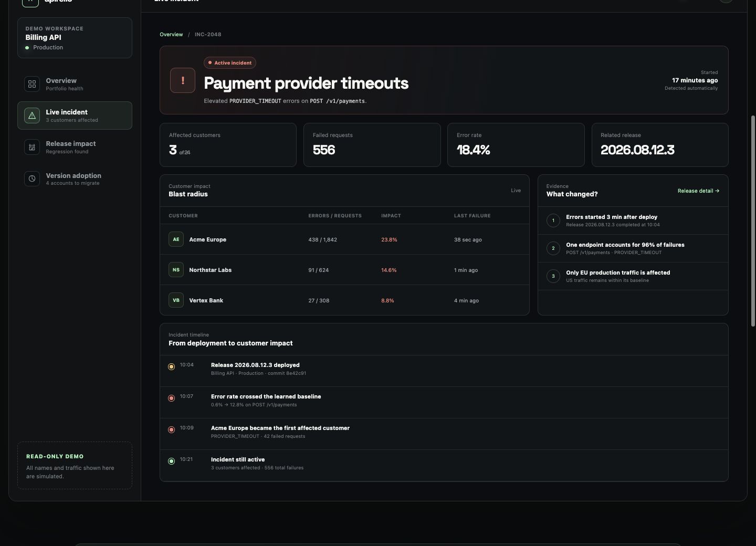Select the Live incident warning triangle icon

pos(32,115)
